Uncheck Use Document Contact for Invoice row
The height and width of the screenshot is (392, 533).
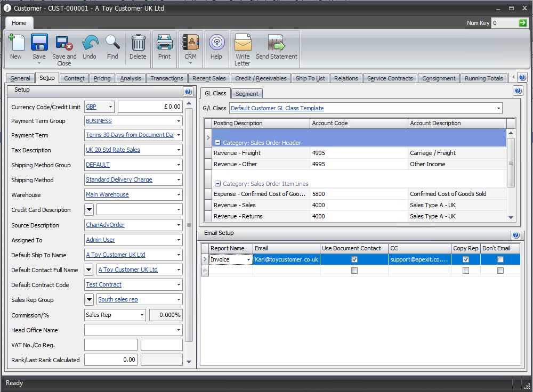(x=354, y=260)
